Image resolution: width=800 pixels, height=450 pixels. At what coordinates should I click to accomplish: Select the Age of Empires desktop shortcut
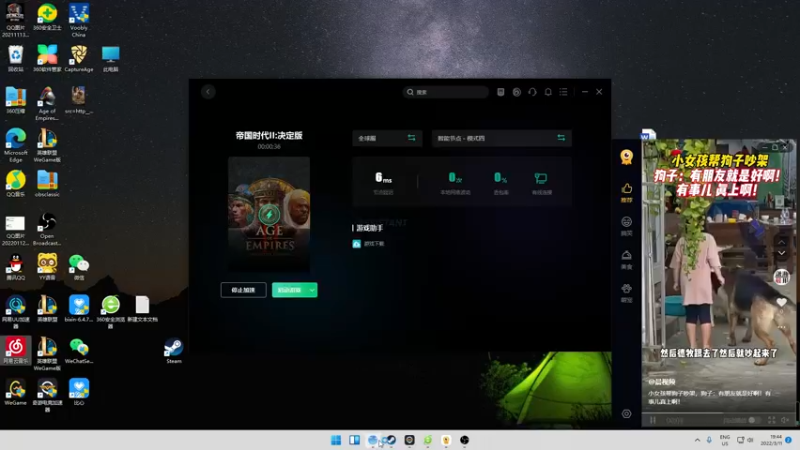pos(47,104)
